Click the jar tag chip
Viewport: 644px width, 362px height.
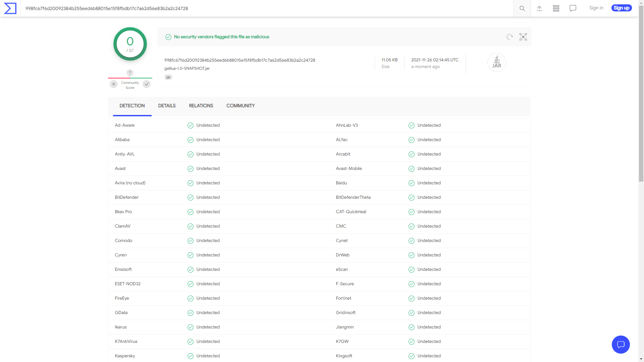(x=168, y=77)
